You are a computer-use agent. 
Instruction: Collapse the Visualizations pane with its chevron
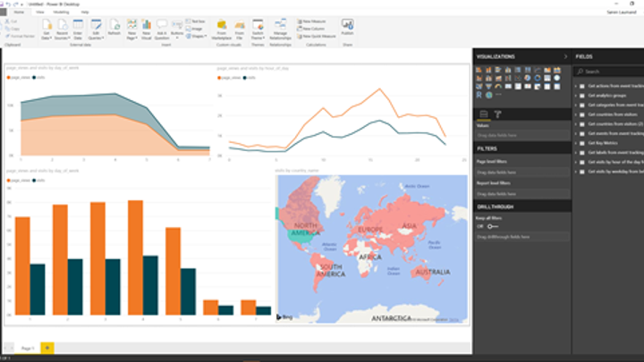tap(566, 56)
